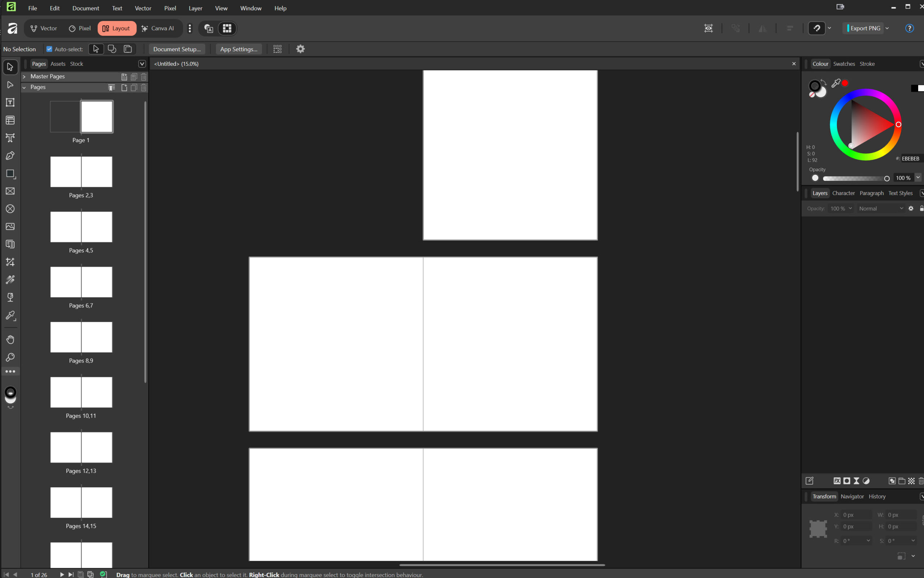924x578 pixels.
Task: Select the Zoom magnifier tool
Action: [x=10, y=357]
